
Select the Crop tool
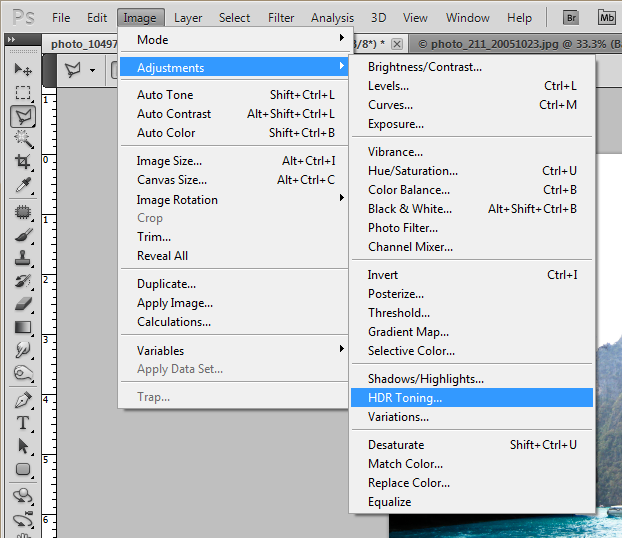tap(23, 162)
